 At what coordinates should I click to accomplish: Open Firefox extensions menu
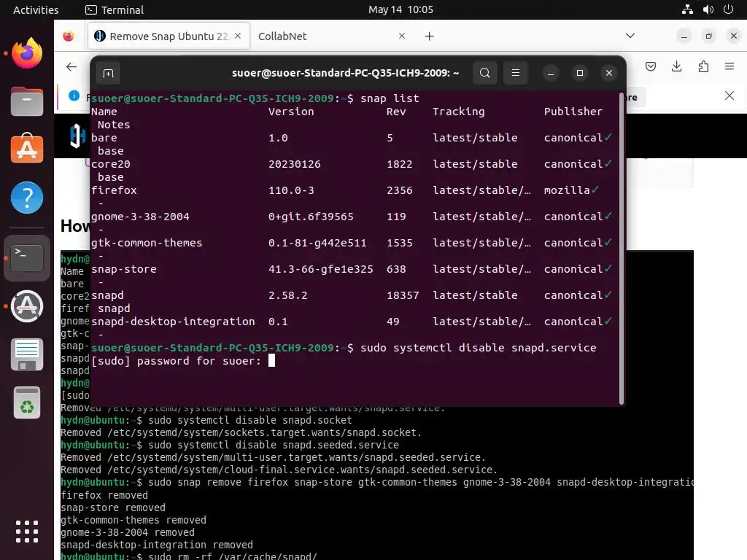[x=703, y=66]
